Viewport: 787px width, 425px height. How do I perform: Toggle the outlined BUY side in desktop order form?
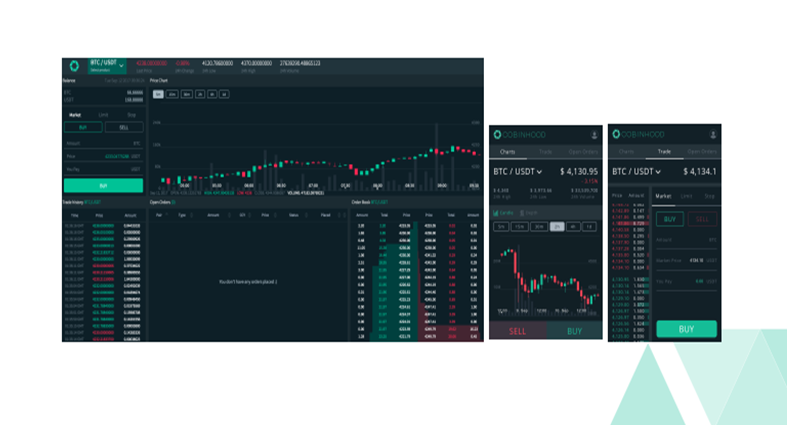[x=83, y=127]
